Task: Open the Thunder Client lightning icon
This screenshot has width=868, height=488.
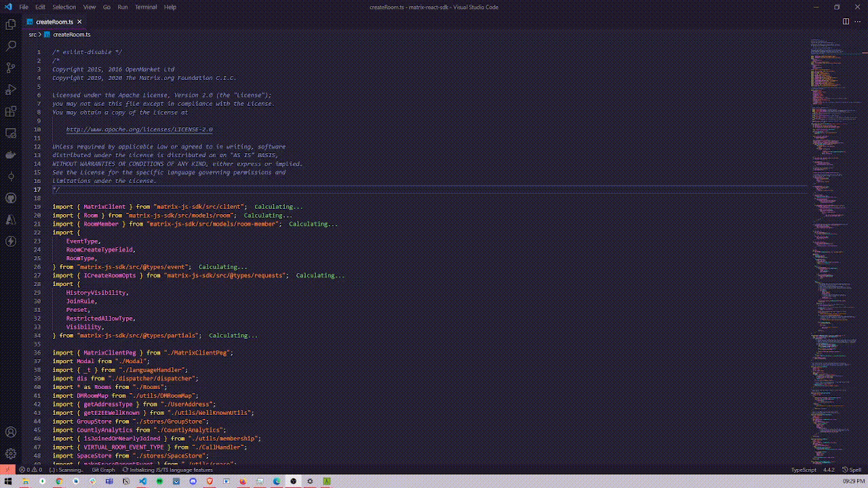Action: [10, 241]
